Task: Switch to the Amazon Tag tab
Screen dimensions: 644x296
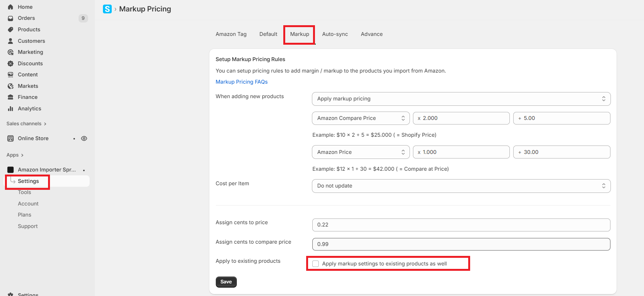Action: [x=231, y=34]
